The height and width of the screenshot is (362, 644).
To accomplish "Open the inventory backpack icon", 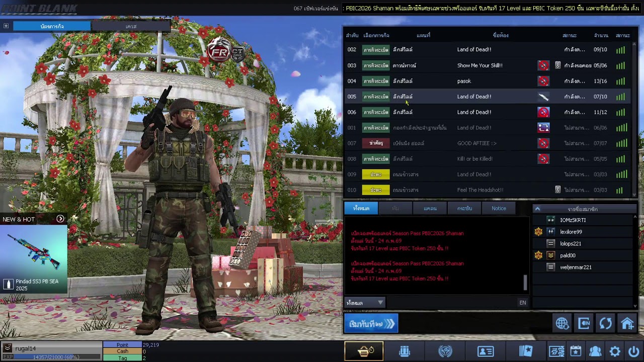I will tap(405, 351).
